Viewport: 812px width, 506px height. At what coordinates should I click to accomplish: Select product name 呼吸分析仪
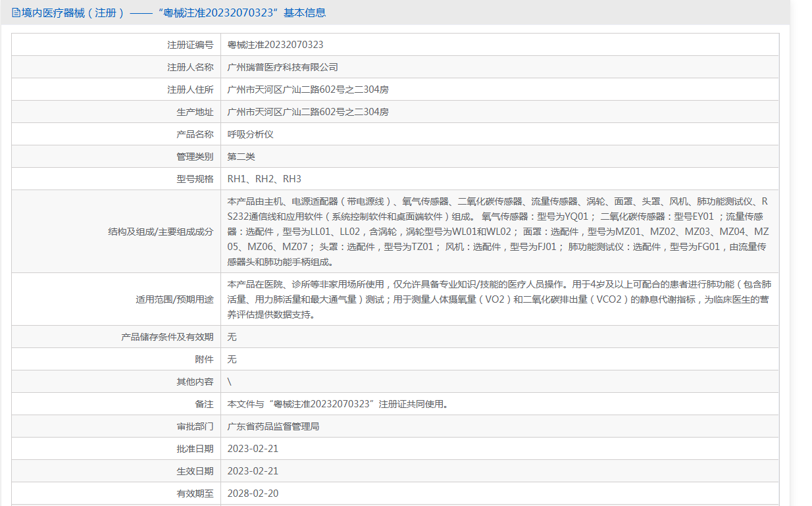pyautogui.click(x=251, y=134)
